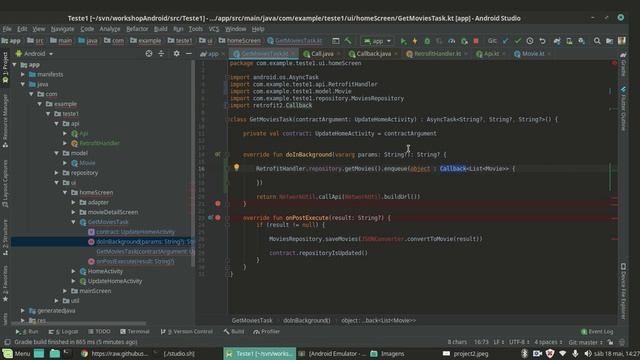Click Collapse All icon in Project panel

[161, 53]
